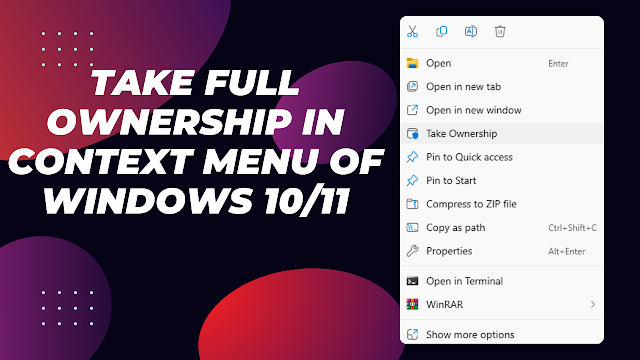The width and height of the screenshot is (640, 360).
Task: Select Show more options
Action: coord(502,334)
